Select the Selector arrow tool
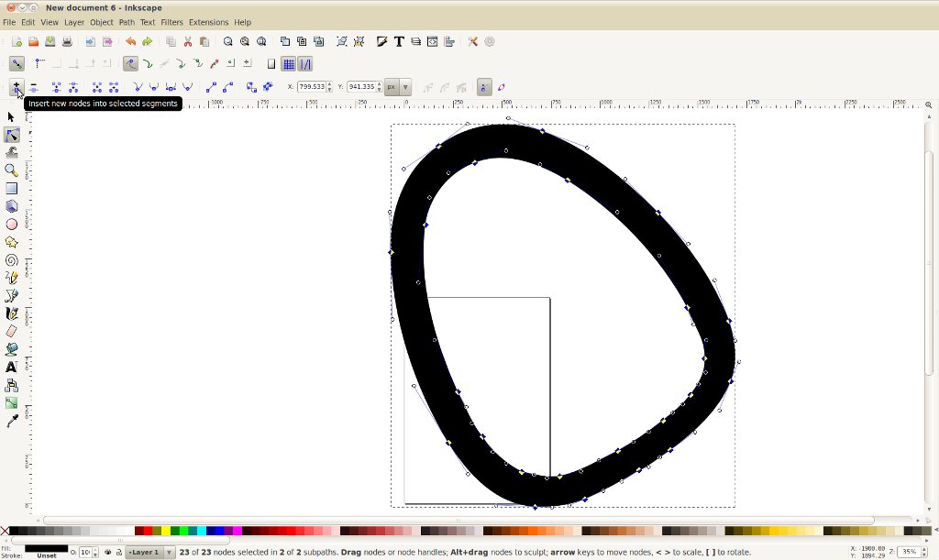 pyautogui.click(x=11, y=117)
